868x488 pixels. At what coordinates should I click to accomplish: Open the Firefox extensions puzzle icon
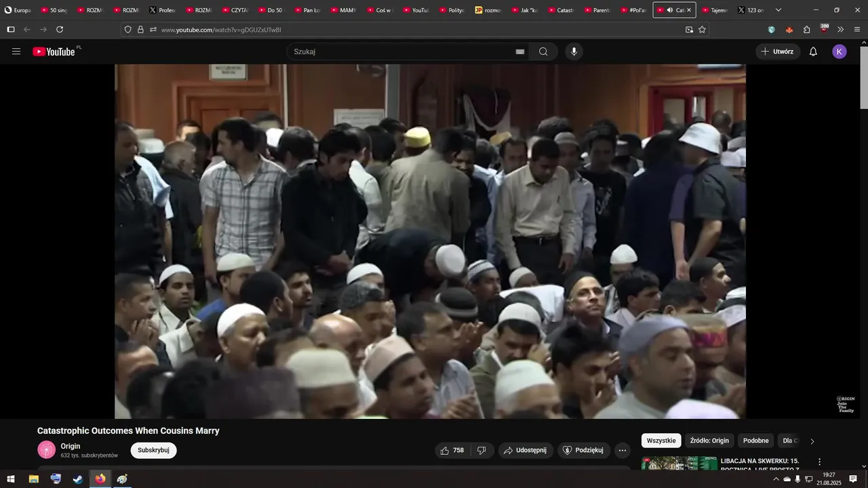click(x=806, y=30)
